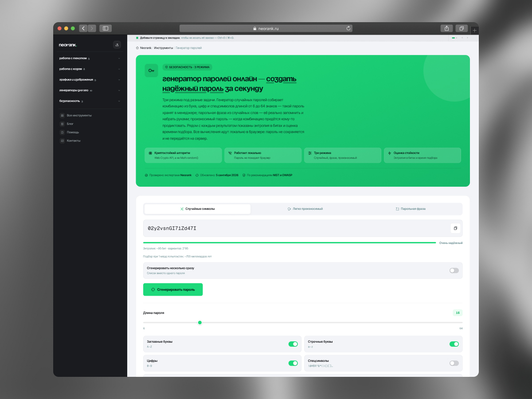Reload the page with the refresh icon
Viewport: 532px width, 399px height.
click(349, 28)
